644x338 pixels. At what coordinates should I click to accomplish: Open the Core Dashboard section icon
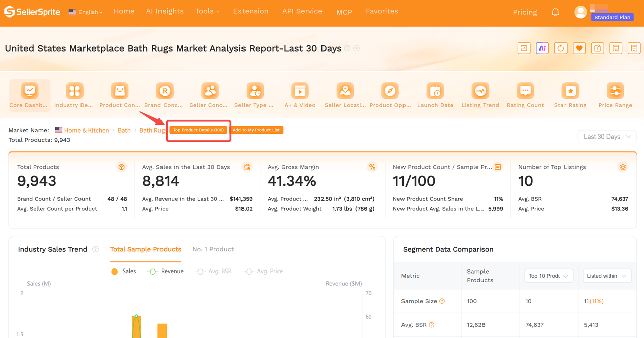30,91
